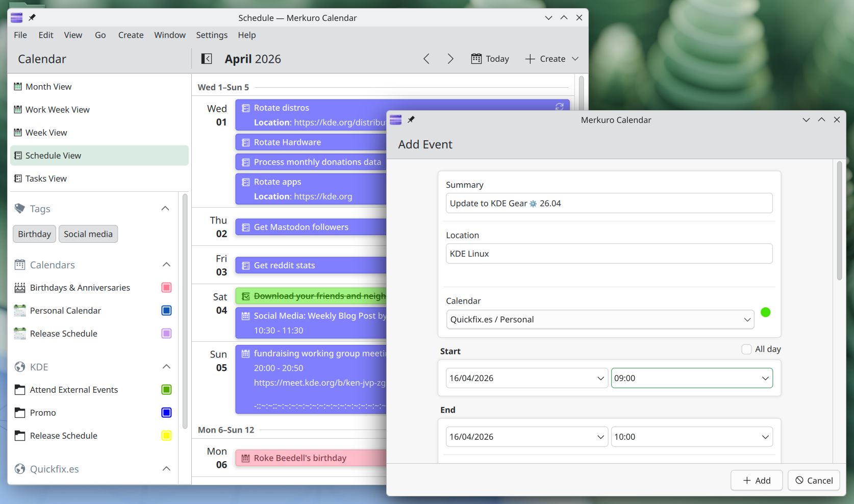This screenshot has height=504, width=854.
Task: Collapse the sidebar with the panel toggle icon
Action: point(207,59)
